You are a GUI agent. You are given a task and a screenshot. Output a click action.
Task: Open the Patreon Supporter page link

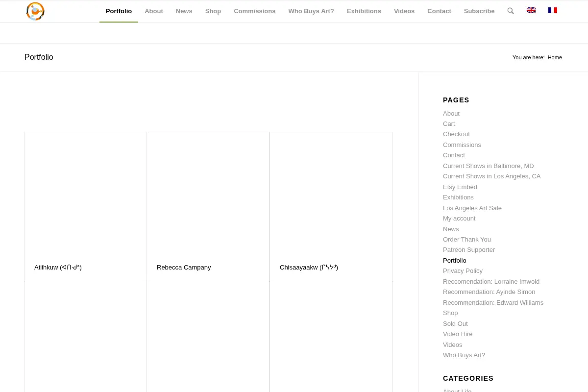pos(469,250)
